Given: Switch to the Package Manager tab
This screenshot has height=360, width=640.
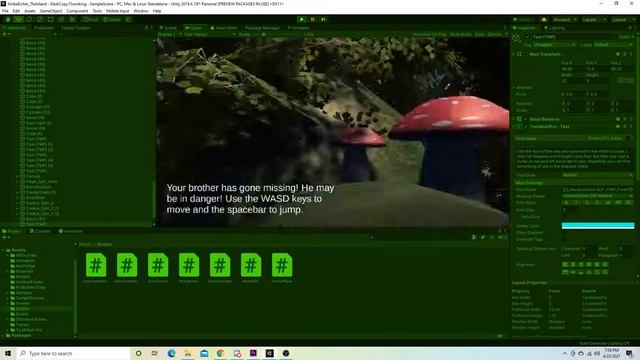Looking at the screenshot, I should (x=262, y=28).
